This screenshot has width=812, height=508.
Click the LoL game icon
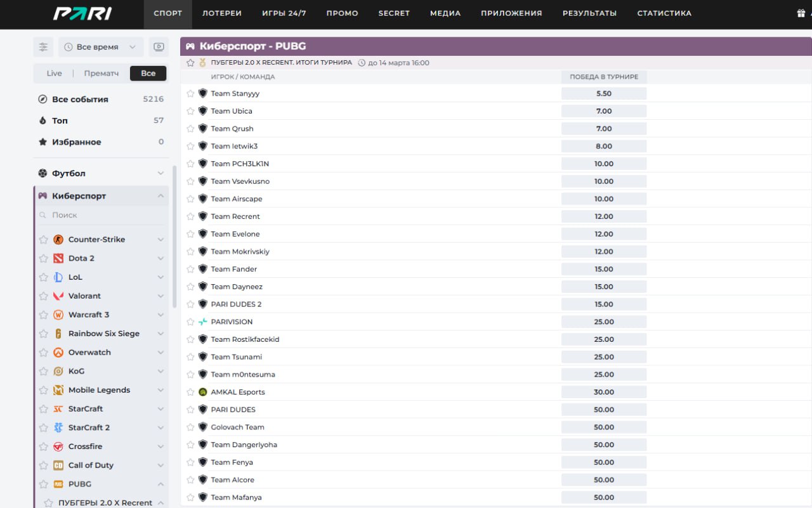[58, 277]
